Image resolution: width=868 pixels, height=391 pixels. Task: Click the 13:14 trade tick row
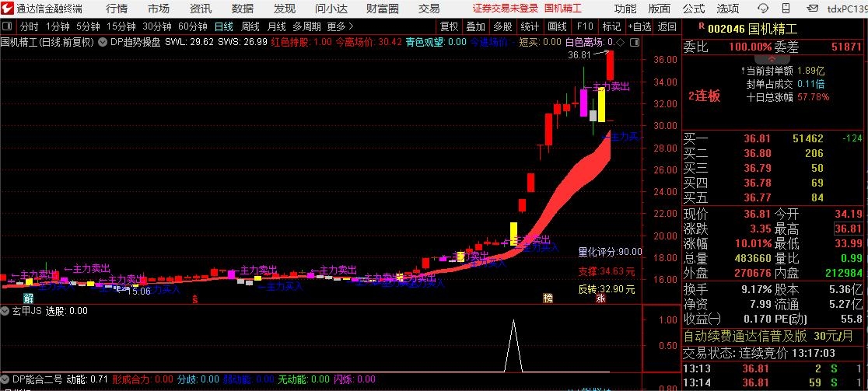coord(775,382)
